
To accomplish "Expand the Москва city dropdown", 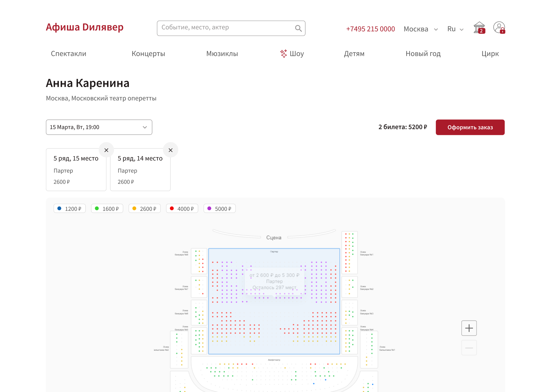I will [x=420, y=29].
